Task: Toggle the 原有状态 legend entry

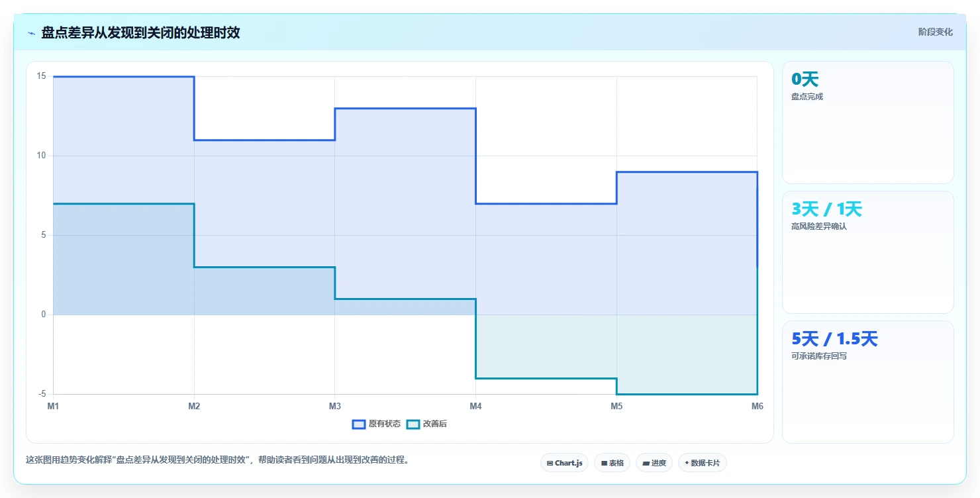Action: [377, 424]
